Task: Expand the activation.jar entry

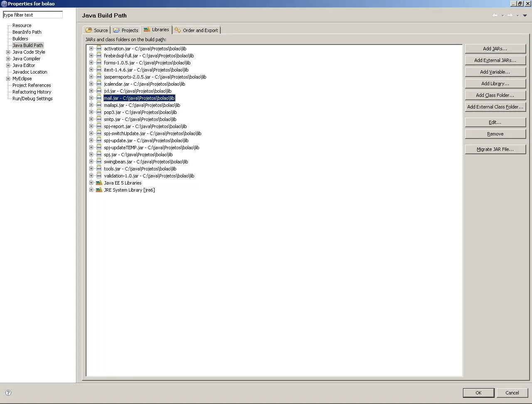Action: (x=91, y=49)
